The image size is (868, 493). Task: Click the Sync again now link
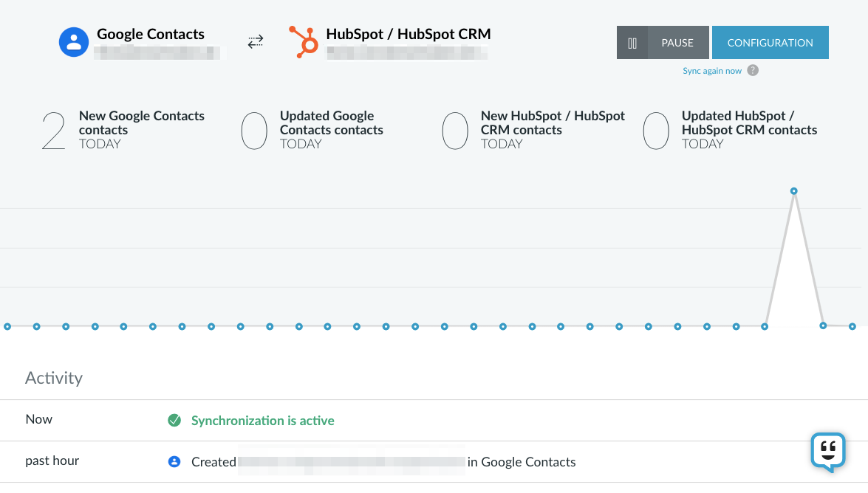(712, 71)
